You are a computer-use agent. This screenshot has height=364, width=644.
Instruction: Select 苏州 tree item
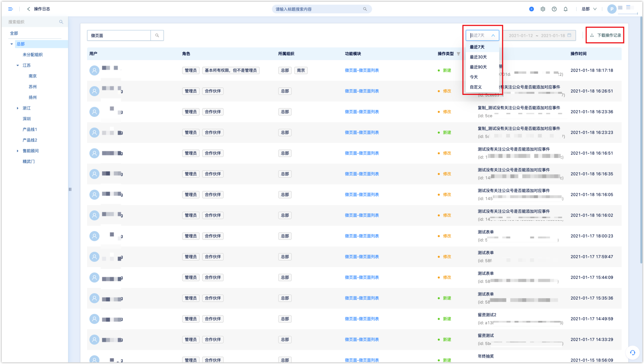click(33, 87)
